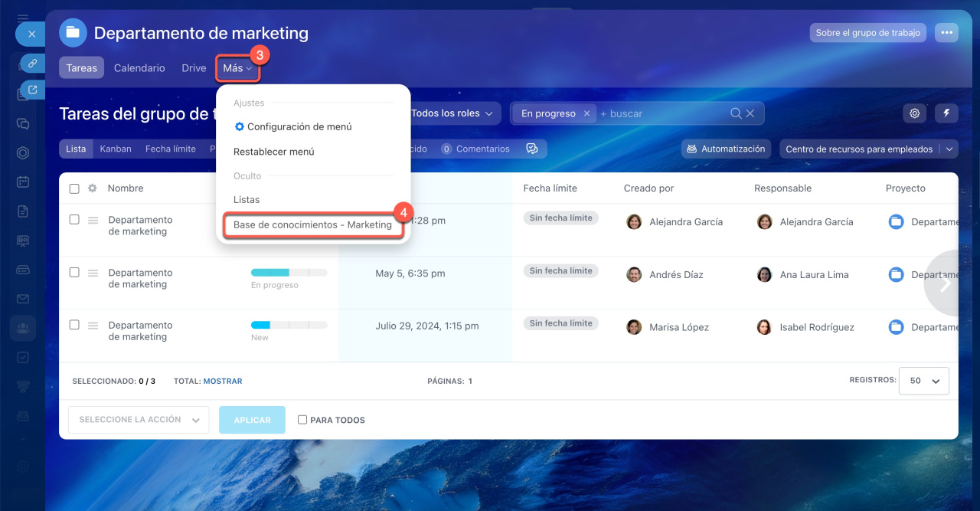Click the Mostrar total link

coord(223,381)
